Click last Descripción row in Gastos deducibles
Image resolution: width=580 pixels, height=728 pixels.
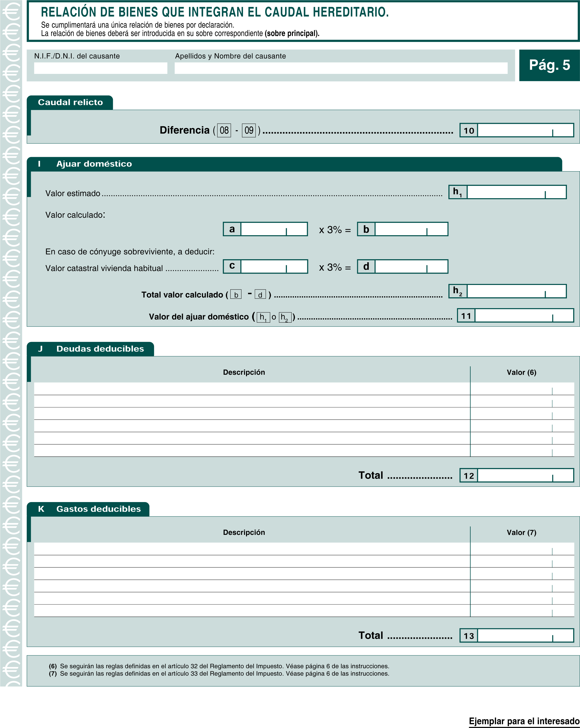pyautogui.click(x=252, y=610)
